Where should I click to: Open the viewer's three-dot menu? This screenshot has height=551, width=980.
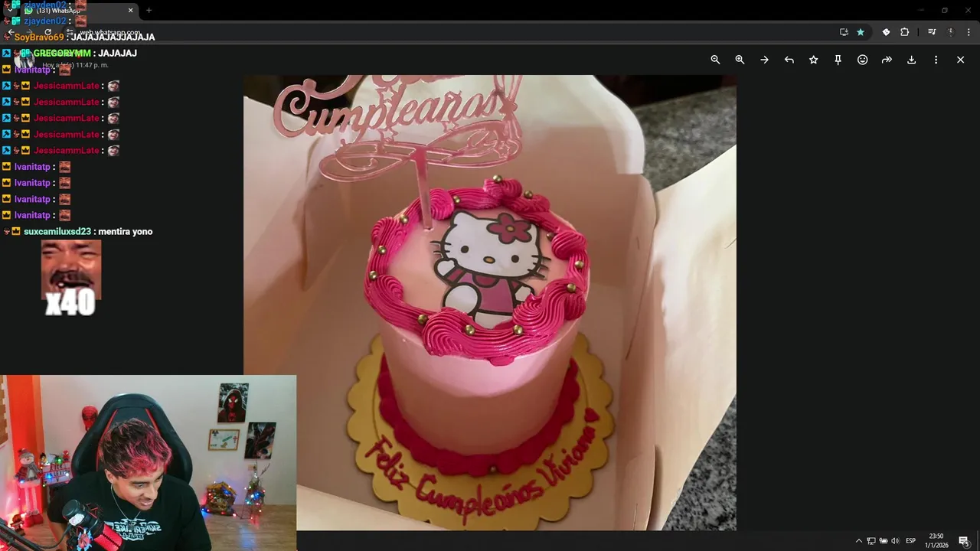(x=936, y=60)
